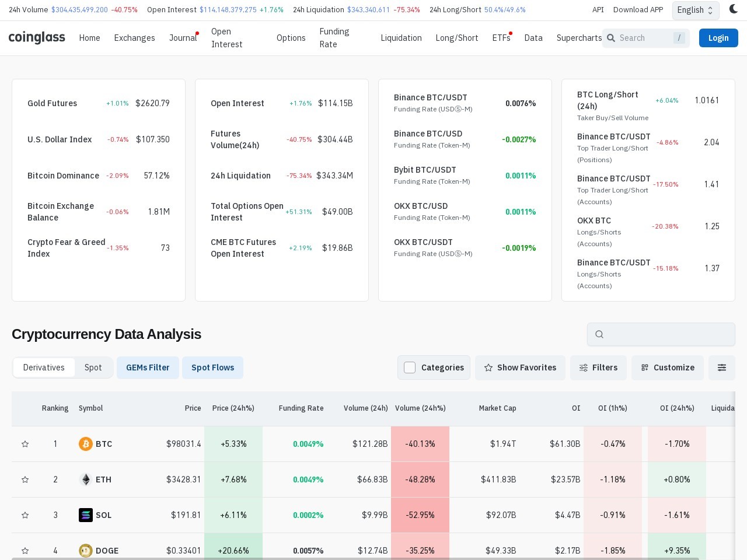Open the Data menu
The height and width of the screenshot is (560, 747).
[533, 38]
